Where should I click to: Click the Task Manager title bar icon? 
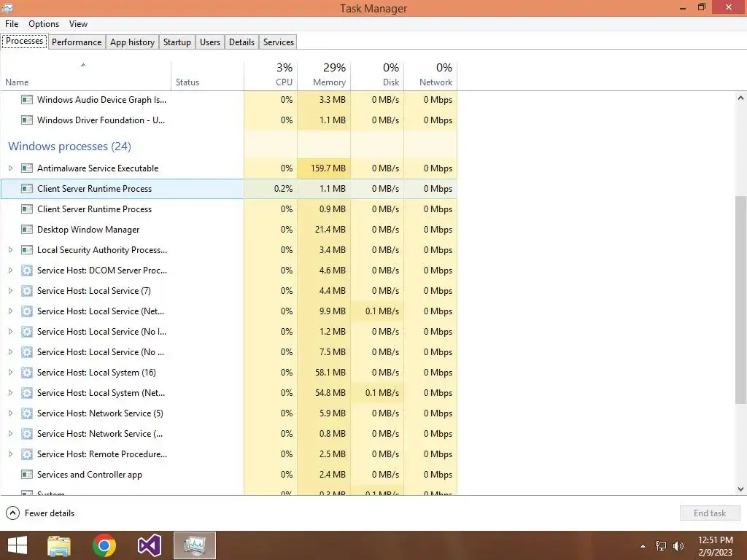(x=7, y=7)
